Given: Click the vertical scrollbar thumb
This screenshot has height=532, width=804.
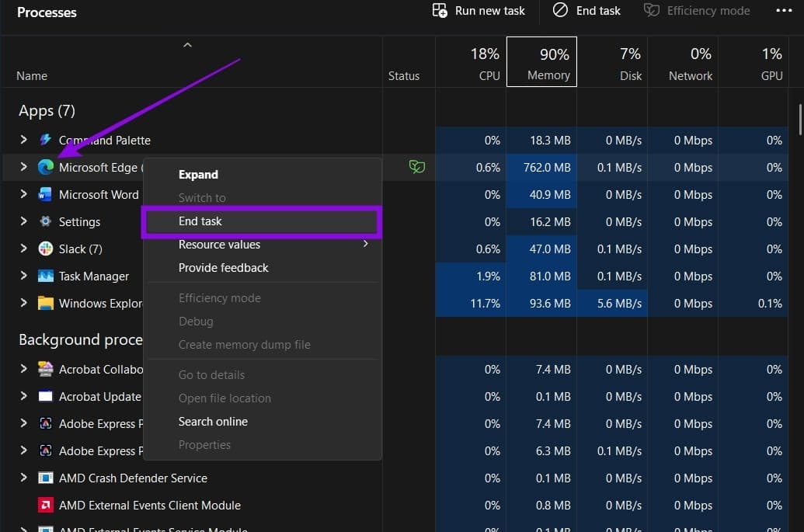Looking at the screenshot, I should pos(800,120).
